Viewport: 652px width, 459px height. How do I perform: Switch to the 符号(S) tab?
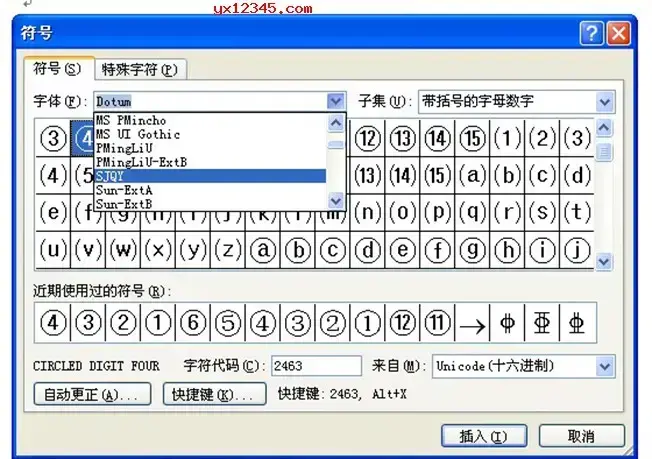coord(57,69)
